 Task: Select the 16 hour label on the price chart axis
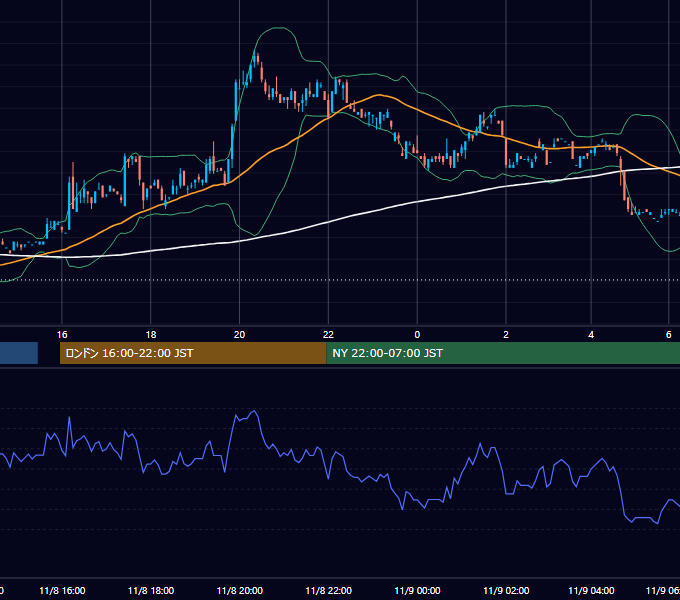tap(62, 335)
